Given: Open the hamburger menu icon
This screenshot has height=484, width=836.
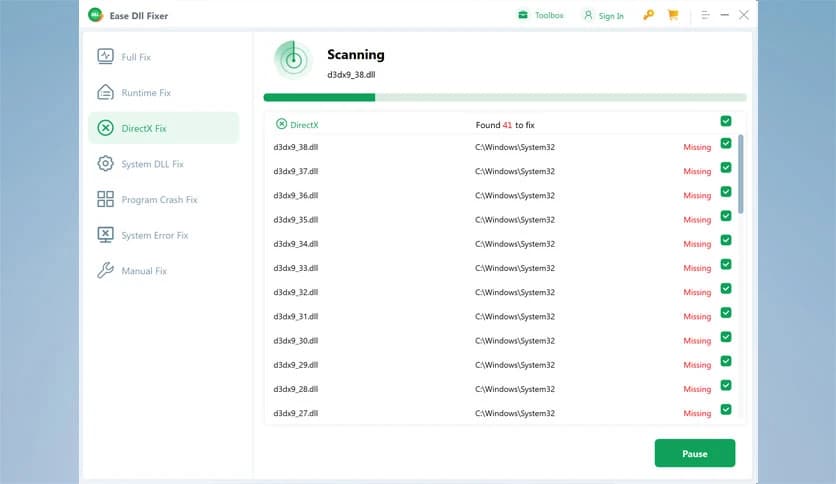Looking at the screenshot, I should 705,15.
